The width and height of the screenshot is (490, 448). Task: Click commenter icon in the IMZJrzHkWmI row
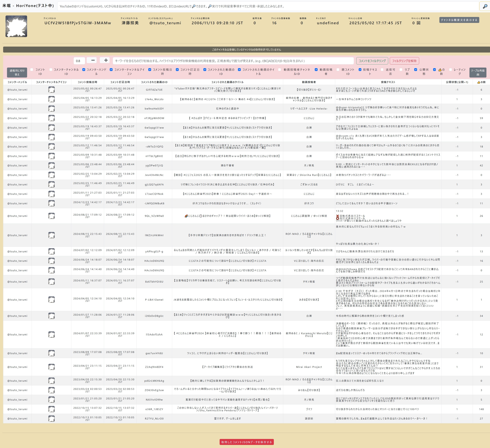(x=51, y=235)
